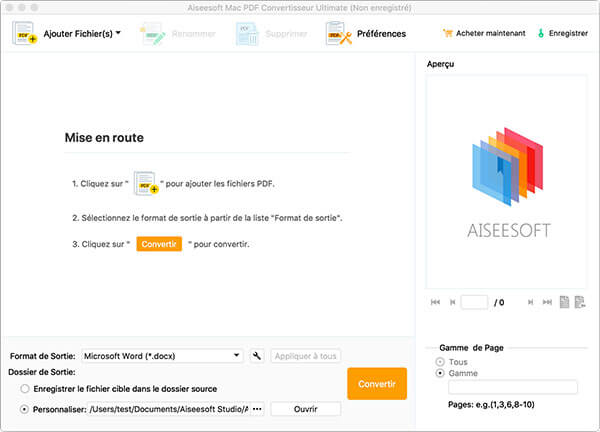Click the Ouvrir button
The width and height of the screenshot is (600, 432).
(305, 409)
